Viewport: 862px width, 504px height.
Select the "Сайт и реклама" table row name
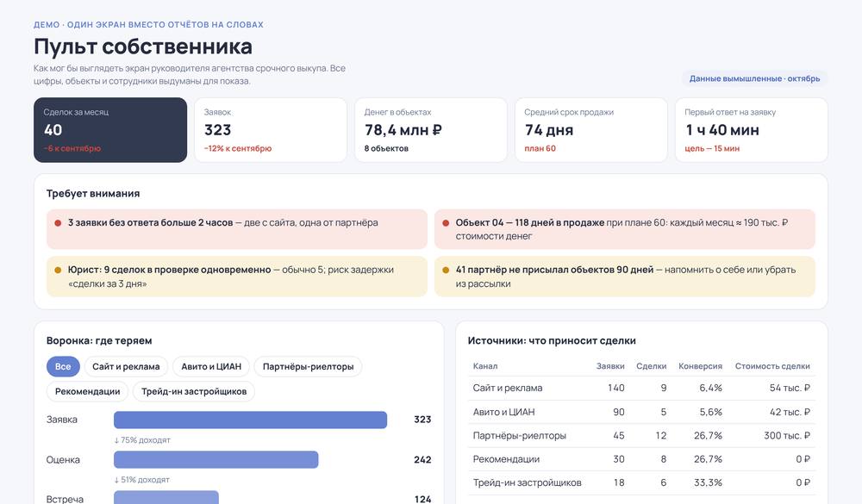click(508, 388)
